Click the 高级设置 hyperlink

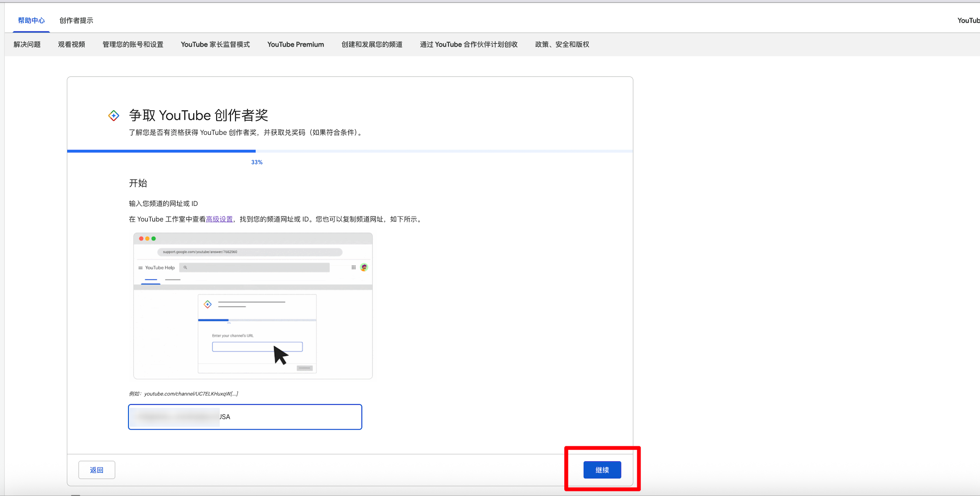pyautogui.click(x=219, y=219)
